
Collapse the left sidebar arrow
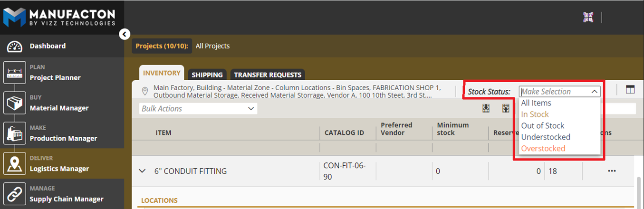click(x=125, y=34)
